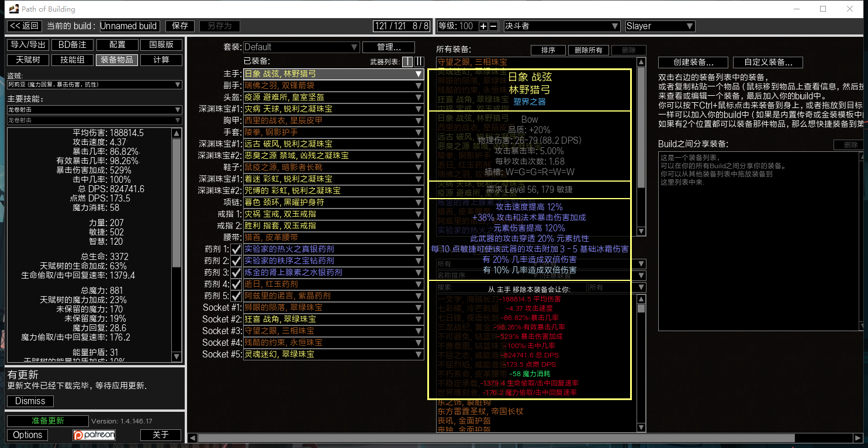Viewport: 868px width, 448px height.
Task: Toggle flask 1 实验家的热火之真银药剂 checkbox
Action: [x=237, y=249]
